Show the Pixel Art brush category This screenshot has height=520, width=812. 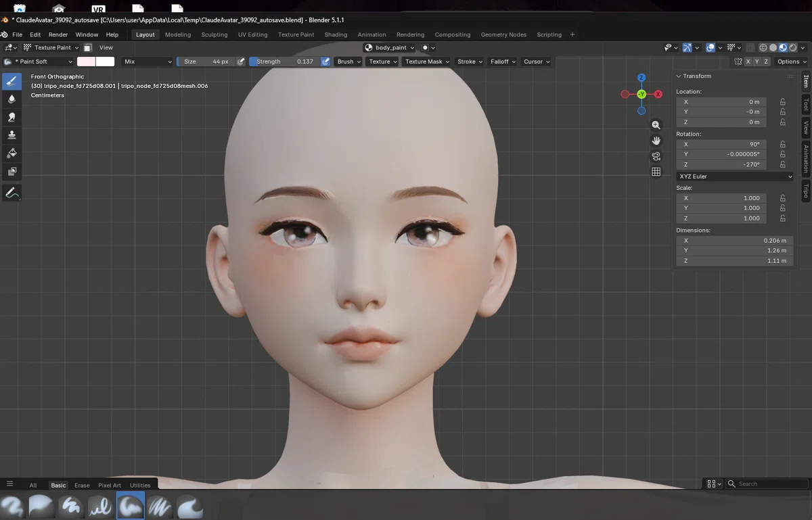click(110, 486)
